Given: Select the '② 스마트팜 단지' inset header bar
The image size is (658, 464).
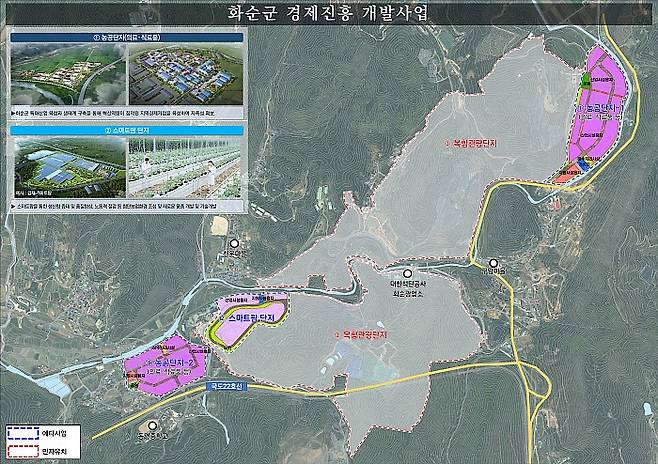Looking at the screenshot, I should (127, 130).
